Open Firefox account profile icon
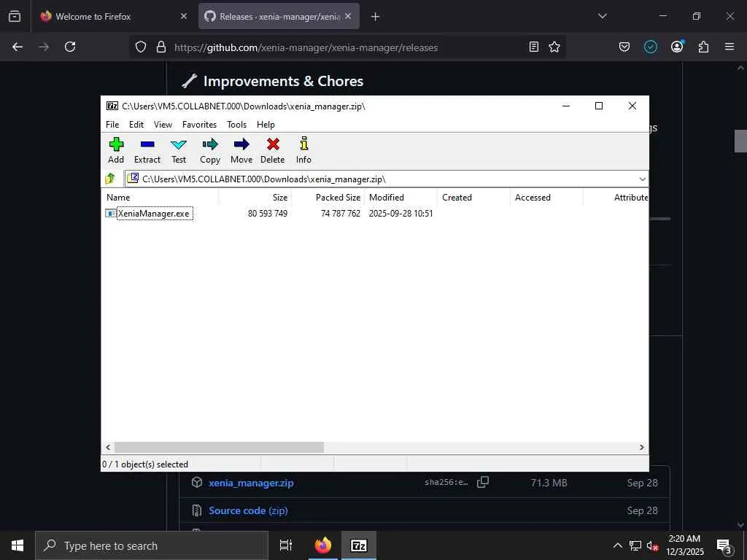Image resolution: width=747 pixels, height=560 pixels. click(x=677, y=47)
